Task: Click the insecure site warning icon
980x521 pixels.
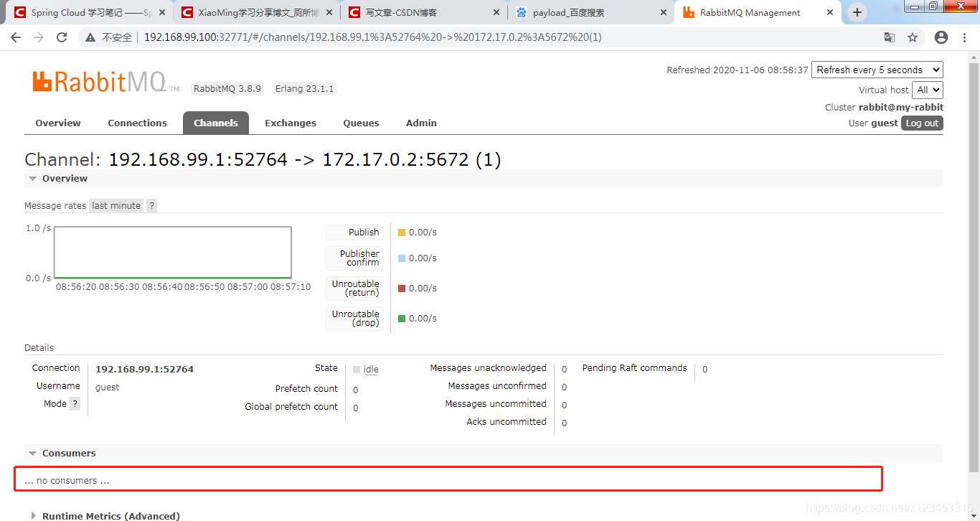Action: click(x=90, y=37)
